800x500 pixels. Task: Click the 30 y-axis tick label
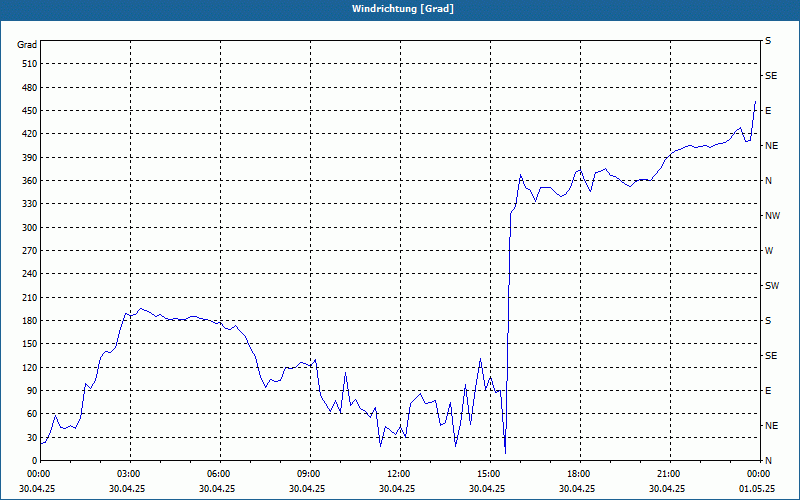pyautogui.click(x=32, y=437)
